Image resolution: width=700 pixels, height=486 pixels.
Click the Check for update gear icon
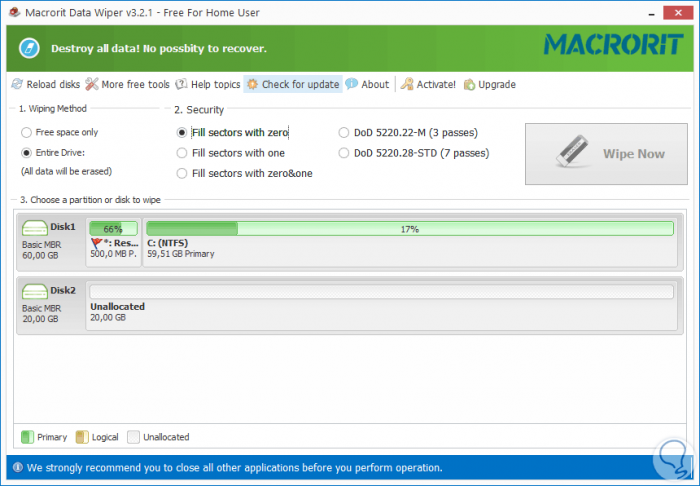coord(252,84)
